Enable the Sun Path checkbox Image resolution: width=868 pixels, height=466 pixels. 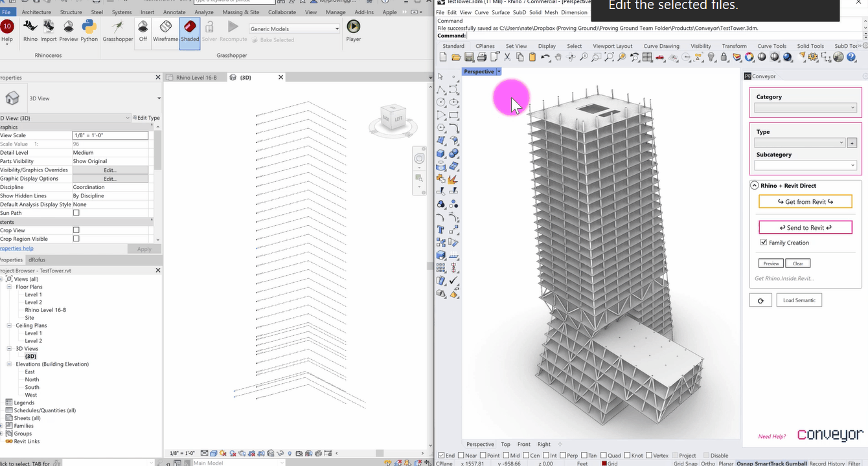[76, 213]
